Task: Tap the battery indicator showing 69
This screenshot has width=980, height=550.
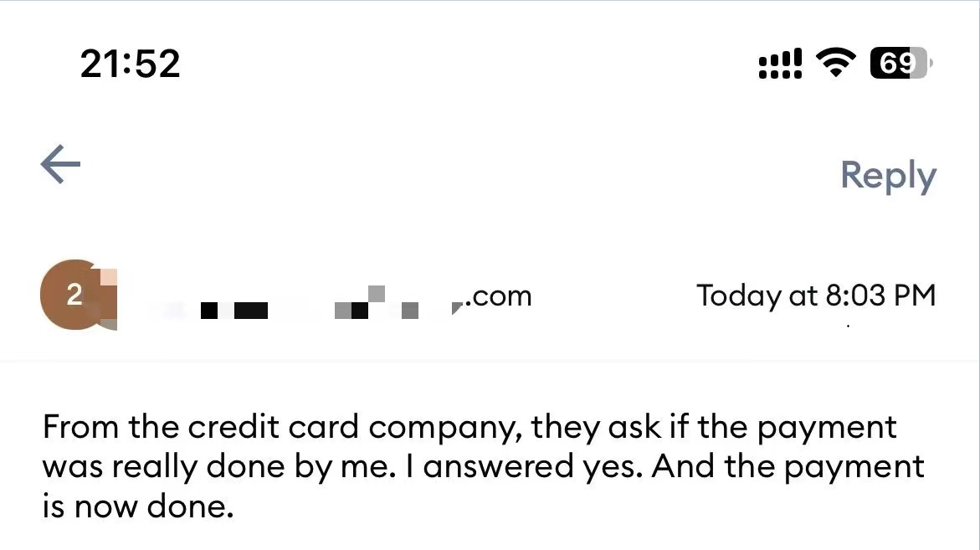Action: pyautogui.click(x=900, y=63)
